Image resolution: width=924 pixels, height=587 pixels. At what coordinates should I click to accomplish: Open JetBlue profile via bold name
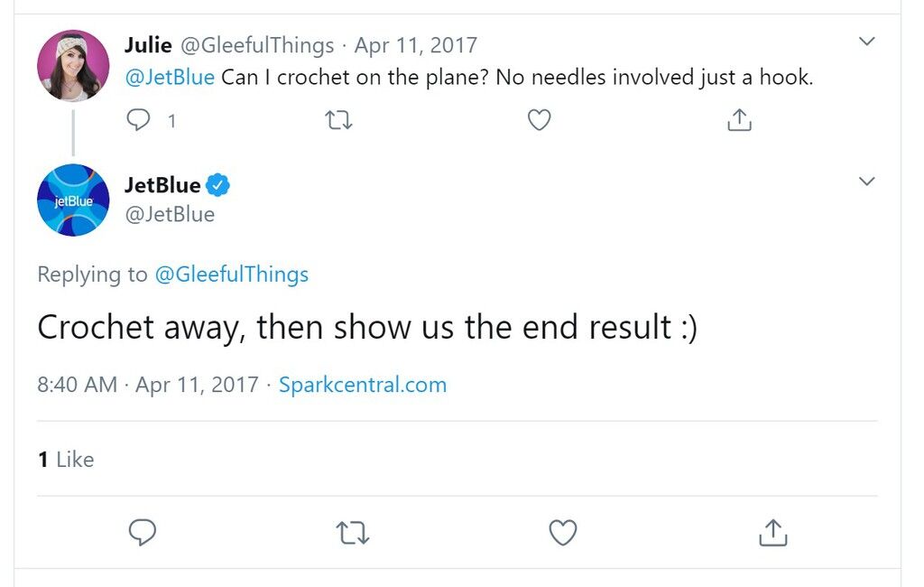point(162,185)
